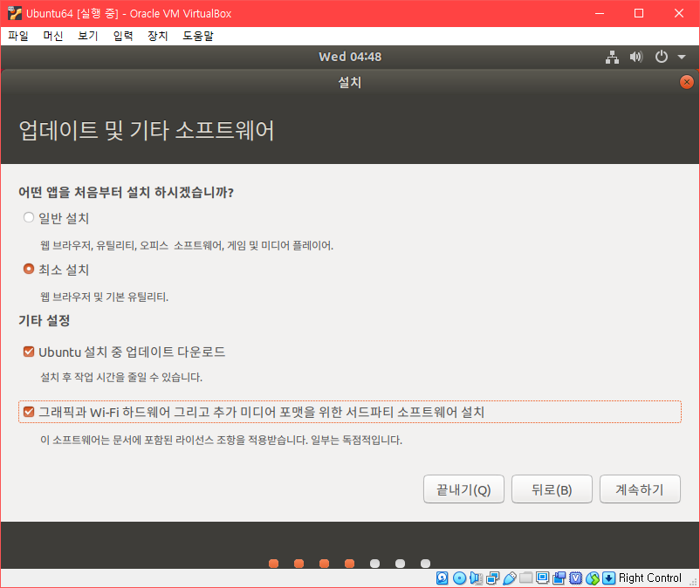The height and width of the screenshot is (588, 700).
Task: Toggle Ubuntu 설치 중 업데이트 다운로드 checkbox
Action: pyautogui.click(x=29, y=352)
